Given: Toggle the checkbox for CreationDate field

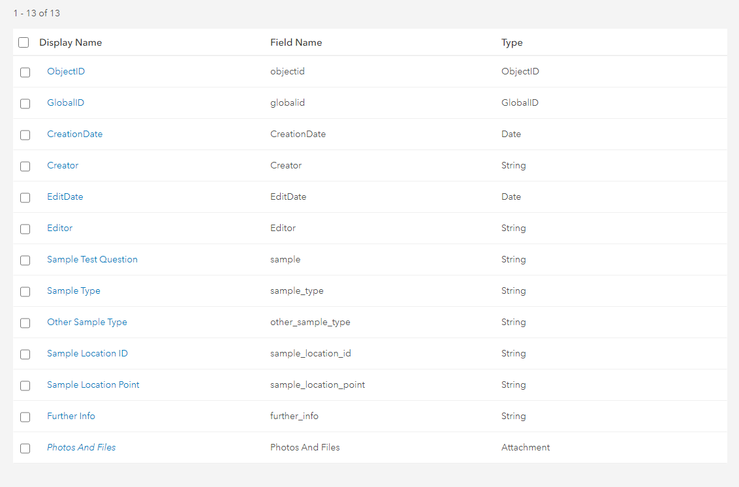Looking at the screenshot, I should click(25, 135).
